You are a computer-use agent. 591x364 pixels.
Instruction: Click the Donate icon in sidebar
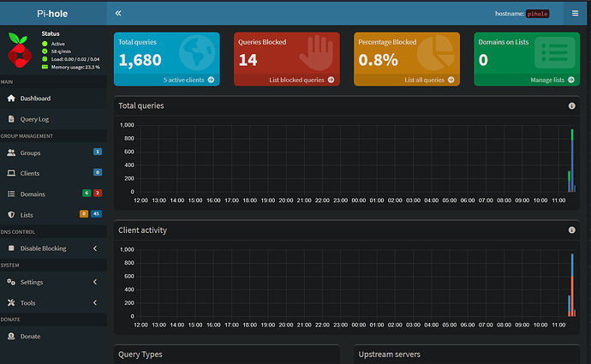click(x=11, y=336)
